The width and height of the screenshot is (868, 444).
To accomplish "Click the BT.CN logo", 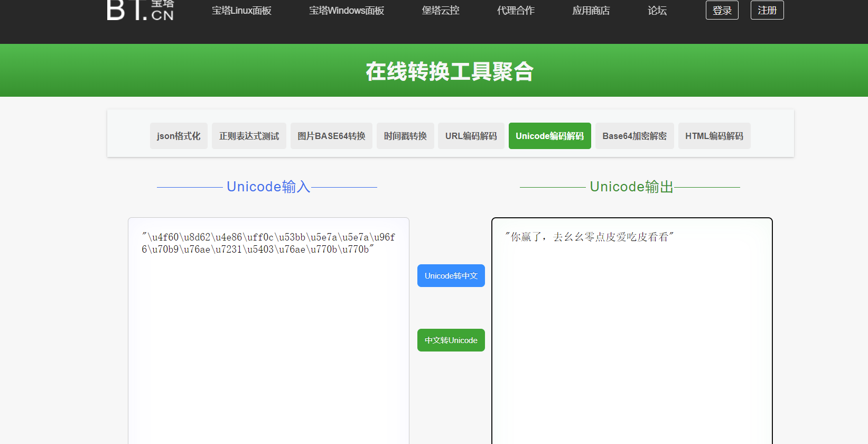I will coord(141,10).
